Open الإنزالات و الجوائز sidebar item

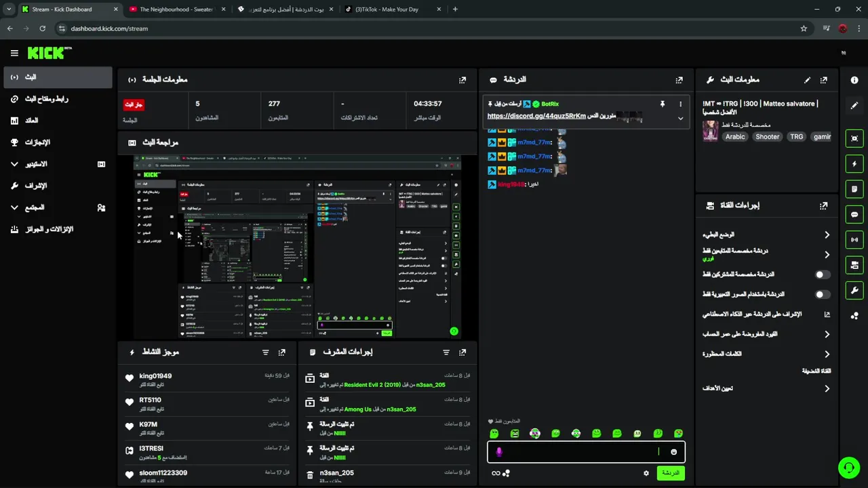coord(58,229)
